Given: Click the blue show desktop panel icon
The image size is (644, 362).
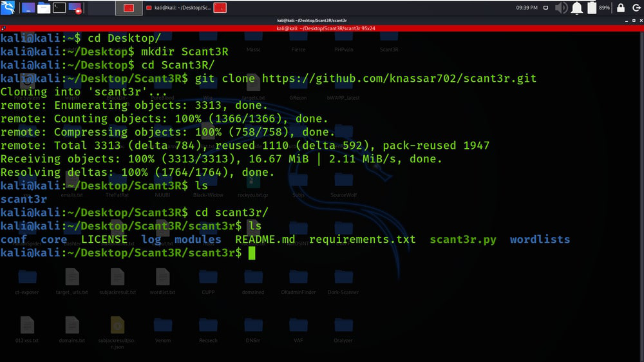Looking at the screenshot, I should click(28, 8).
